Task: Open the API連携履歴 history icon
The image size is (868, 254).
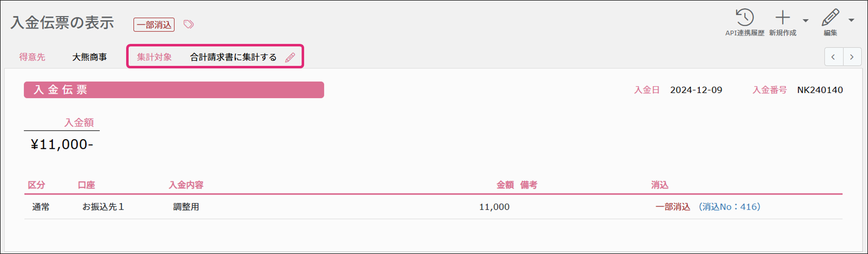Action: pyautogui.click(x=744, y=18)
